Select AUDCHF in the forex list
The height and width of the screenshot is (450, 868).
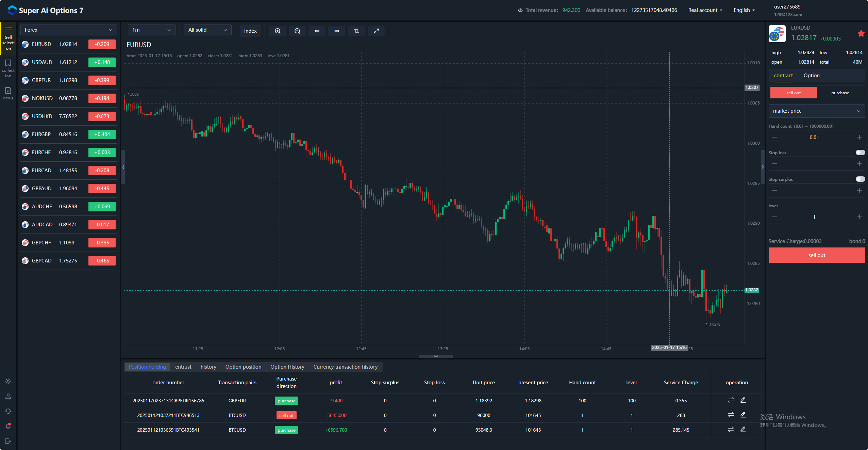point(68,207)
